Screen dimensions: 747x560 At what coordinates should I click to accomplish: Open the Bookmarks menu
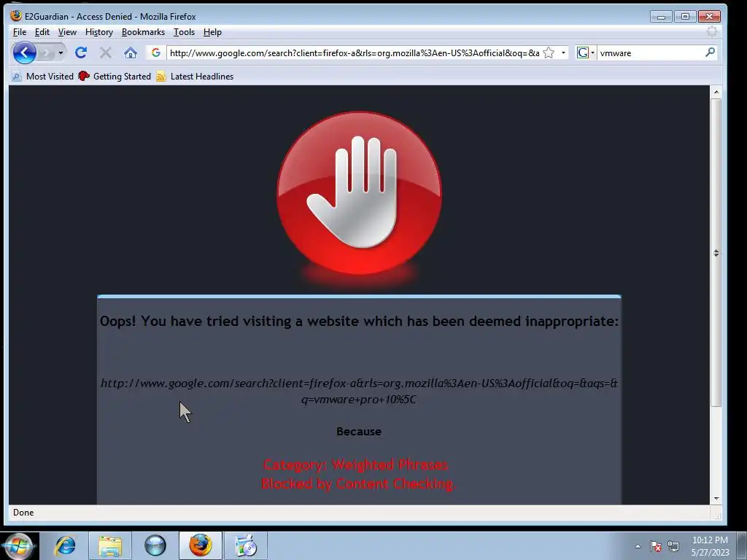click(x=143, y=32)
